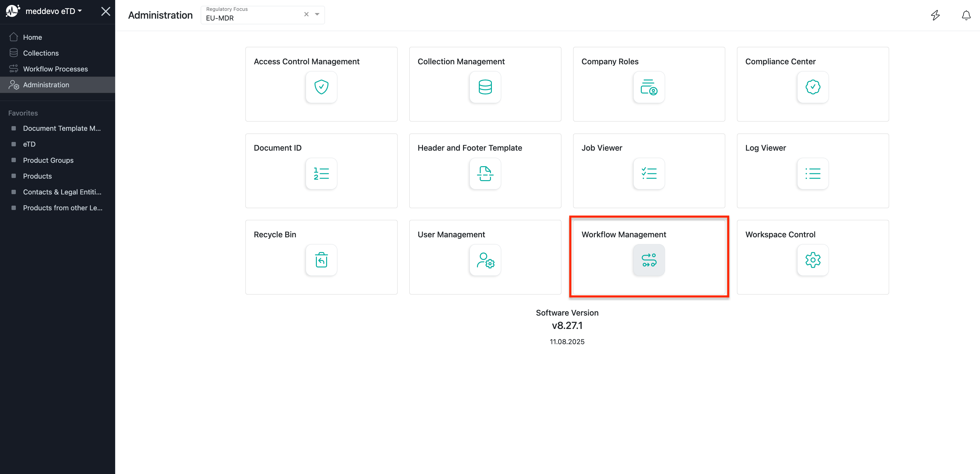Clear the Regulatory Focus selection
This screenshot has height=474, width=980.
click(x=306, y=14)
